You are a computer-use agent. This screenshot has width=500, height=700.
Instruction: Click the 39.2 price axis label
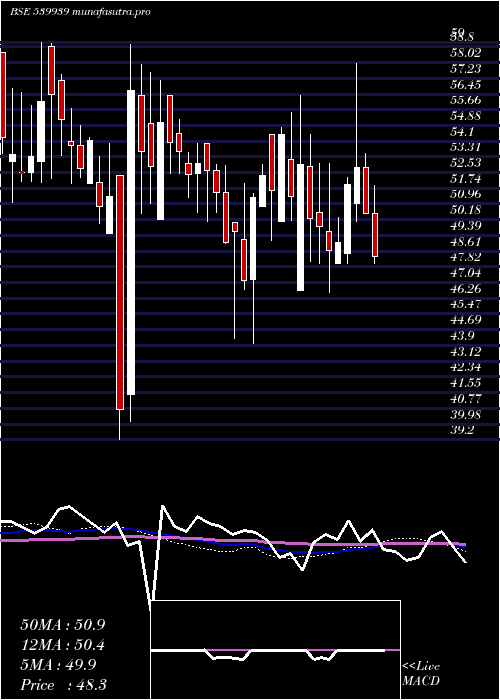coord(462,430)
